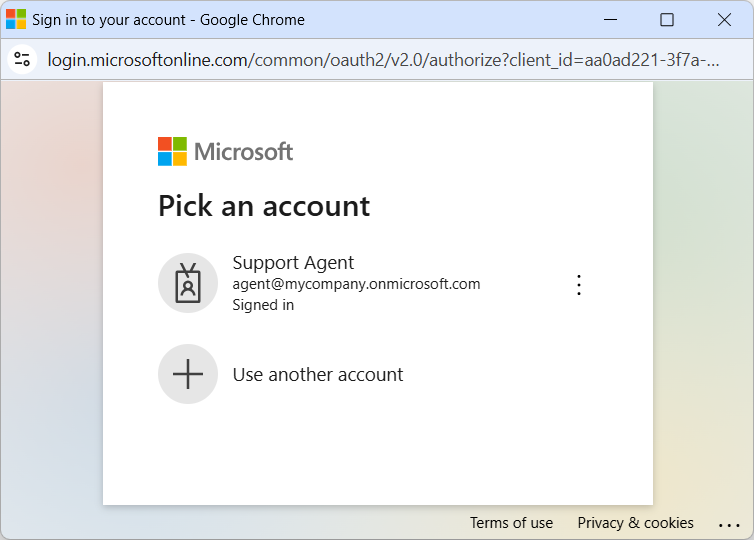
Task: Open the Privacy & cookies link
Action: coord(635,523)
